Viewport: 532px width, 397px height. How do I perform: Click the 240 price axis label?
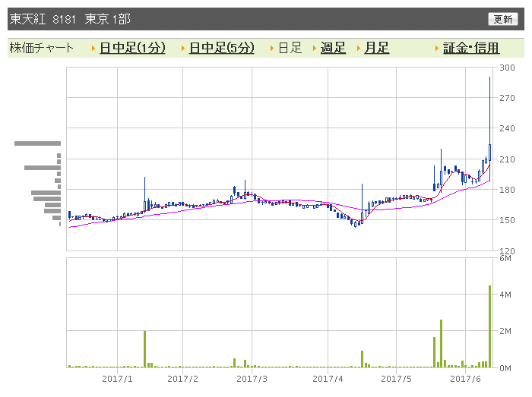507,128
